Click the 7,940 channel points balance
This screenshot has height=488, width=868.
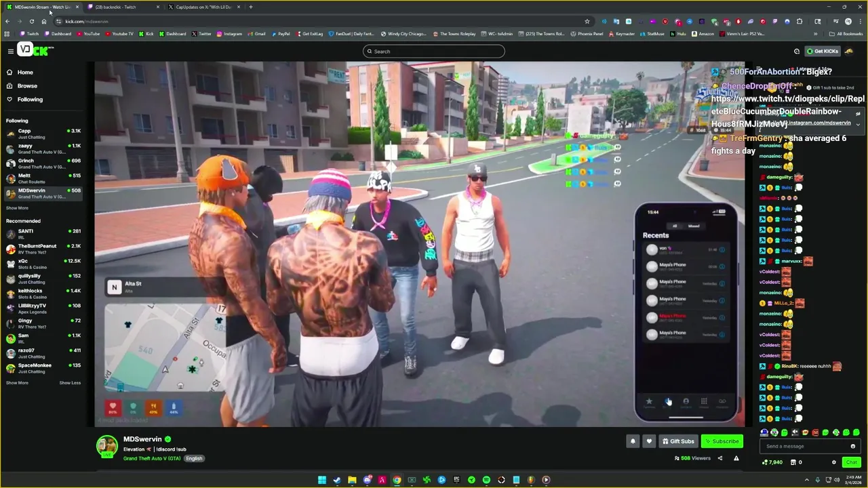(772, 462)
